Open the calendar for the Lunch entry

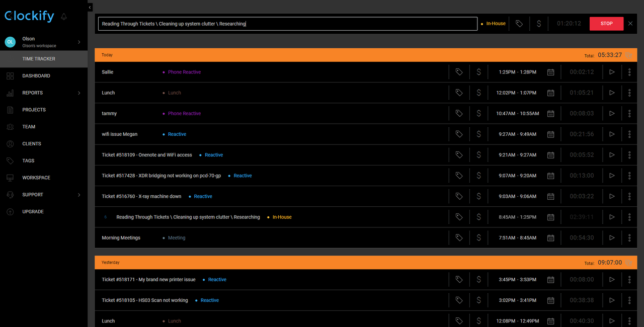(550, 93)
